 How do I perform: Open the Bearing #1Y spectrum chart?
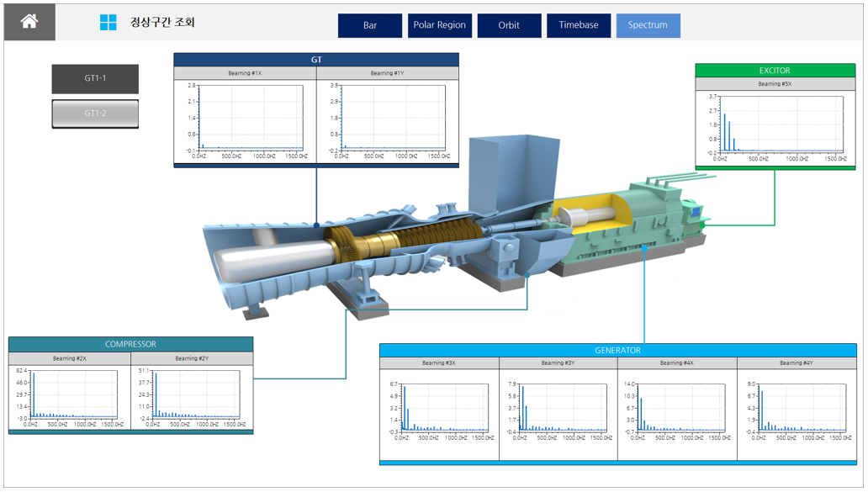(x=388, y=121)
